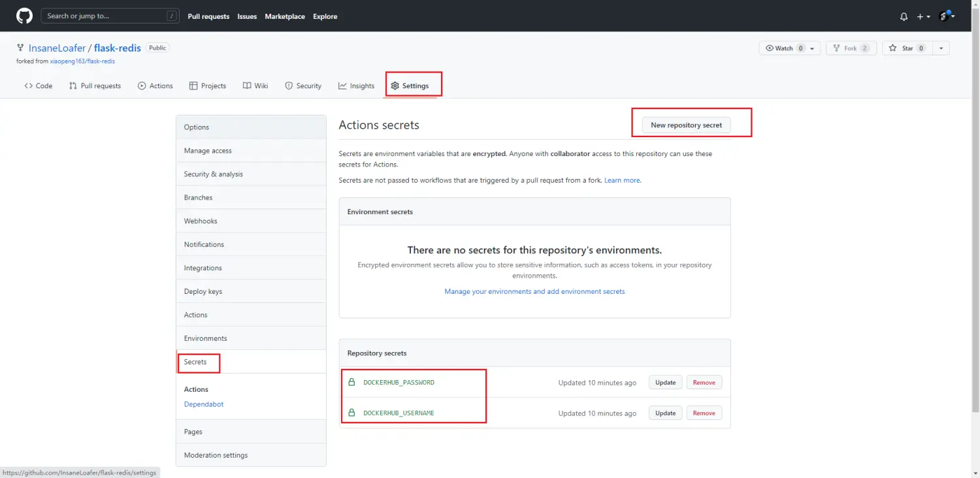Focus the Search or jump to field
This screenshot has width=980, height=478.
click(x=110, y=16)
